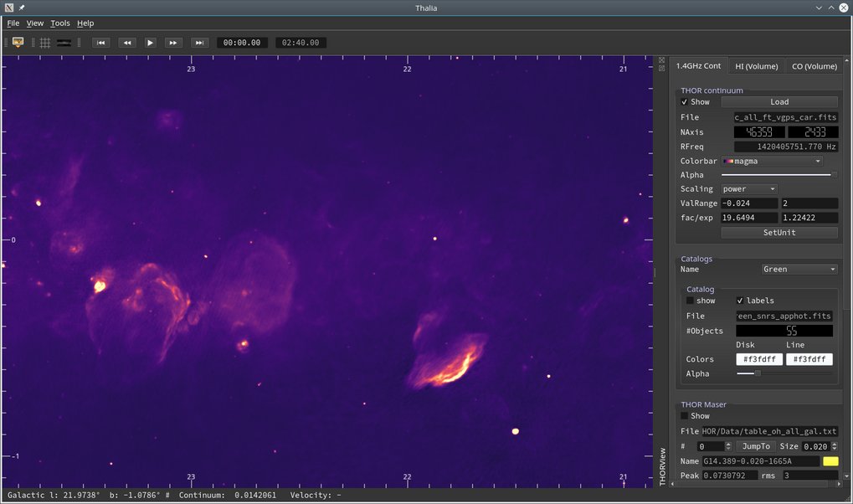The width and height of the screenshot is (853, 504).
Task: Click the Load button
Action: coord(778,102)
